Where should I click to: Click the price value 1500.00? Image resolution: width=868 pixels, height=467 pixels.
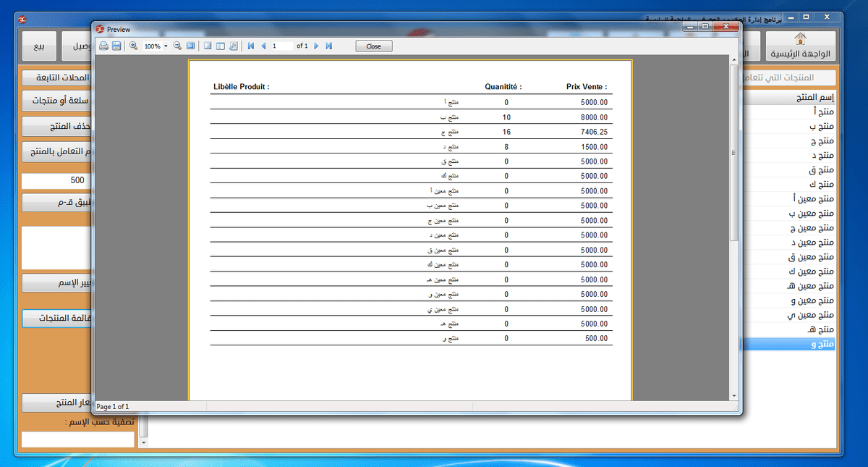pyautogui.click(x=594, y=146)
